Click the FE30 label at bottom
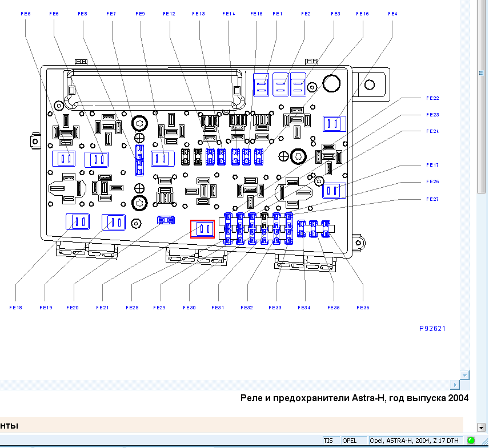Viewport: 489px width, 448px height. [x=189, y=308]
